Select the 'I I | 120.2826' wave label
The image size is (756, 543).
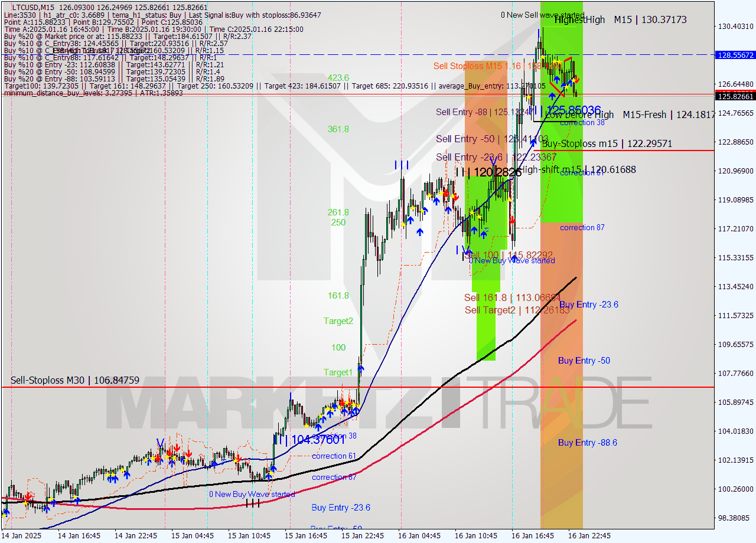(x=488, y=172)
